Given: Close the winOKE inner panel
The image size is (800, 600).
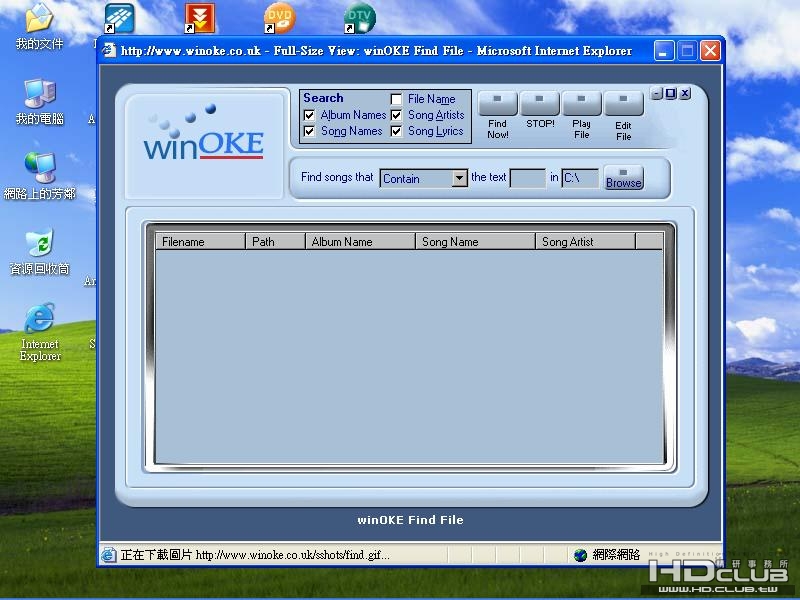Looking at the screenshot, I should click(x=685, y=93).
